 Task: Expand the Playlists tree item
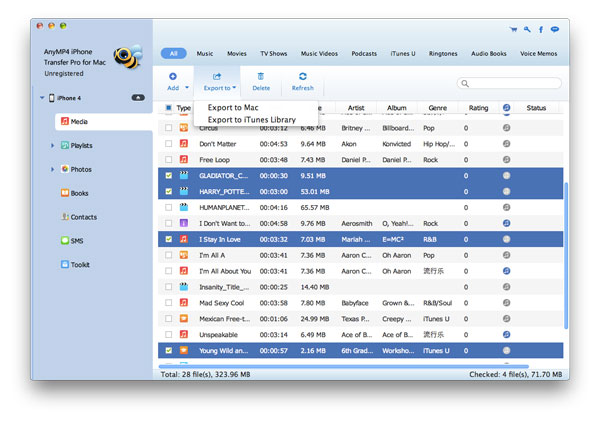click(52, 145)
